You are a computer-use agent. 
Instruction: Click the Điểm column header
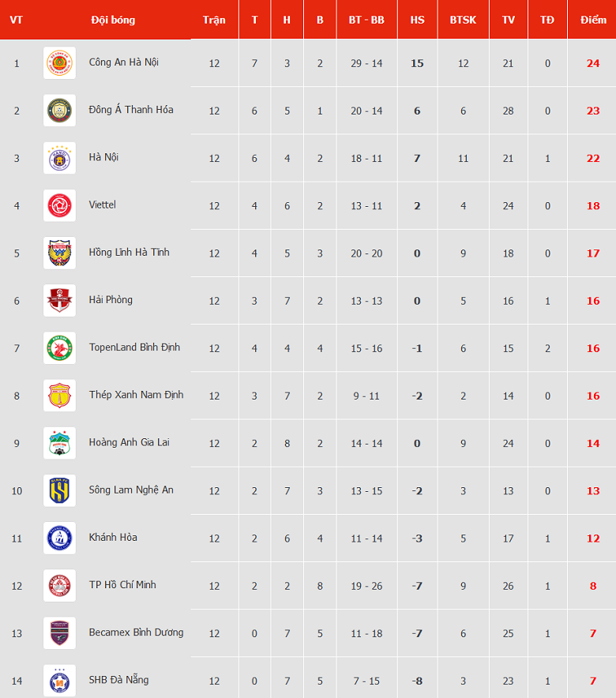592,20
